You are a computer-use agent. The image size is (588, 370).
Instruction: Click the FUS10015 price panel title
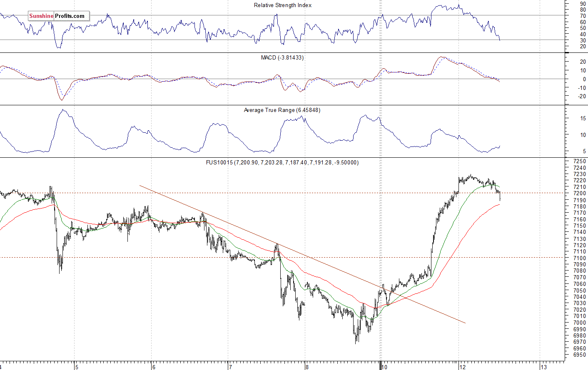[282, 163]
